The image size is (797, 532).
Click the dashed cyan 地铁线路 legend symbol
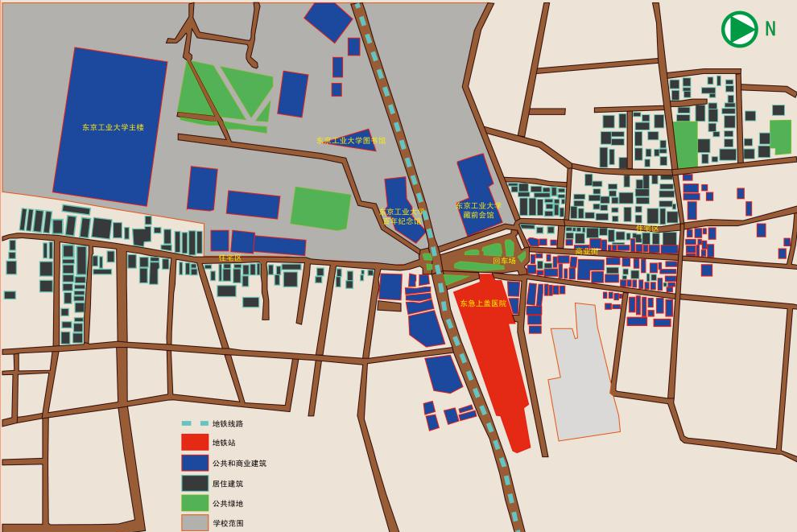pos(195,423)
